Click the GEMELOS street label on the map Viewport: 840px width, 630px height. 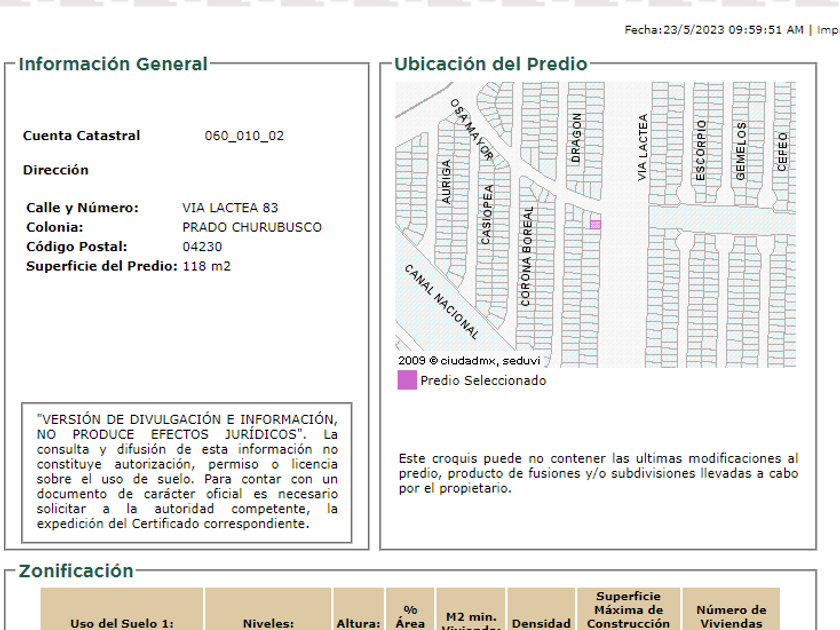click(x=741, y=151)
